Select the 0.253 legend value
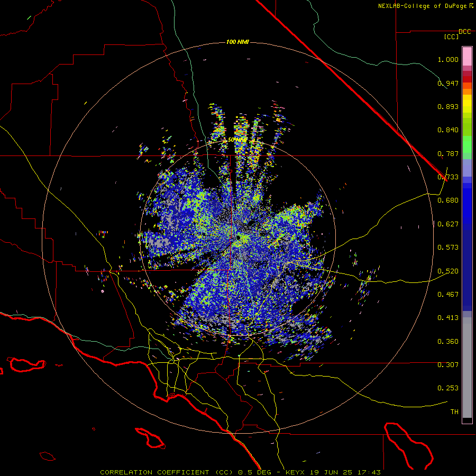The width and height of the screenshot is (476, 476). click(448, 388)
